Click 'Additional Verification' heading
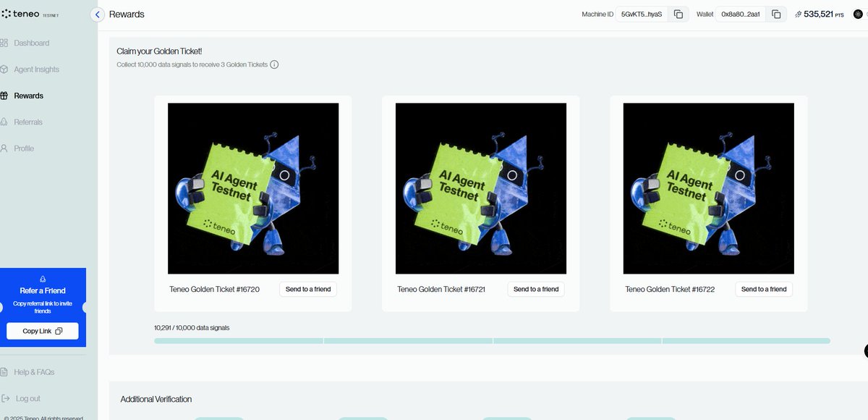This screenshot has width=868, height=420. [156, 399]
